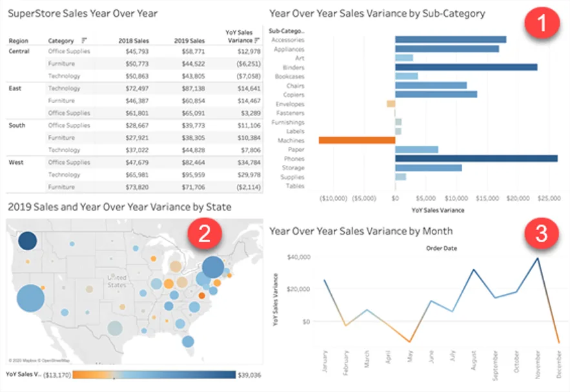Select the Chairs bar
Viewport: 570px width, 392px height.
click(x=431, y=85)
